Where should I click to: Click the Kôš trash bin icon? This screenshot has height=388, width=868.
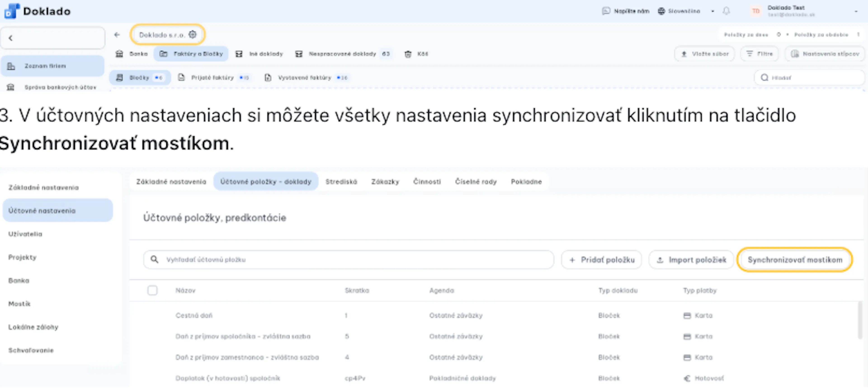click(408, 54)
